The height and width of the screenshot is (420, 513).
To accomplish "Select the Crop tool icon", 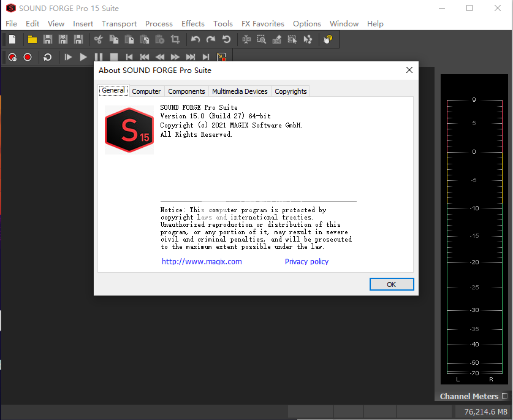I will tap(175, 39).
